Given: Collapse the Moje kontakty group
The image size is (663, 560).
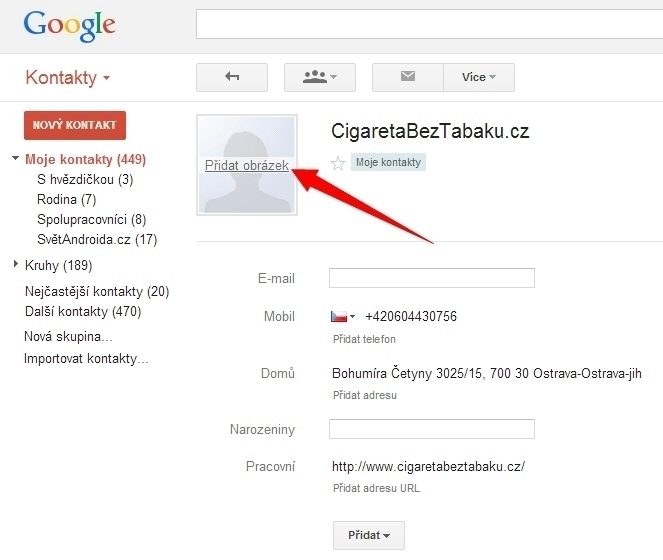Looking at the screenshot, I should click(x=15, y=159).
